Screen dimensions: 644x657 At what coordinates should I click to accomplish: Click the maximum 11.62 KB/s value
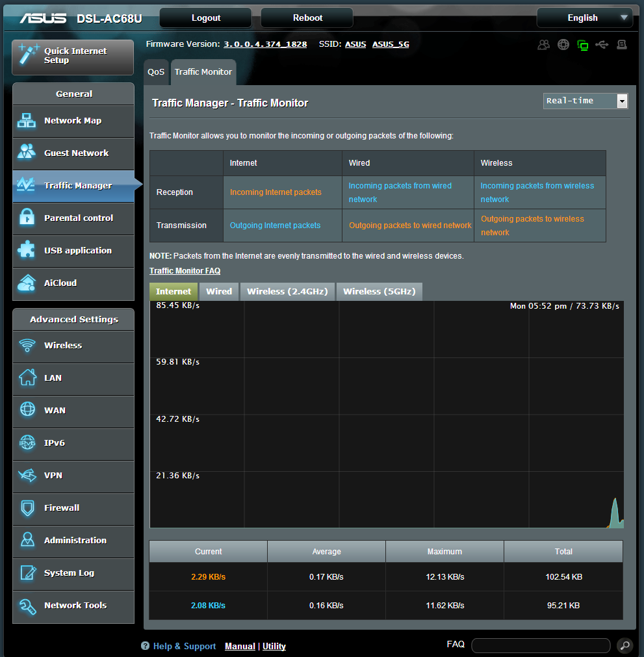(445, 606)
